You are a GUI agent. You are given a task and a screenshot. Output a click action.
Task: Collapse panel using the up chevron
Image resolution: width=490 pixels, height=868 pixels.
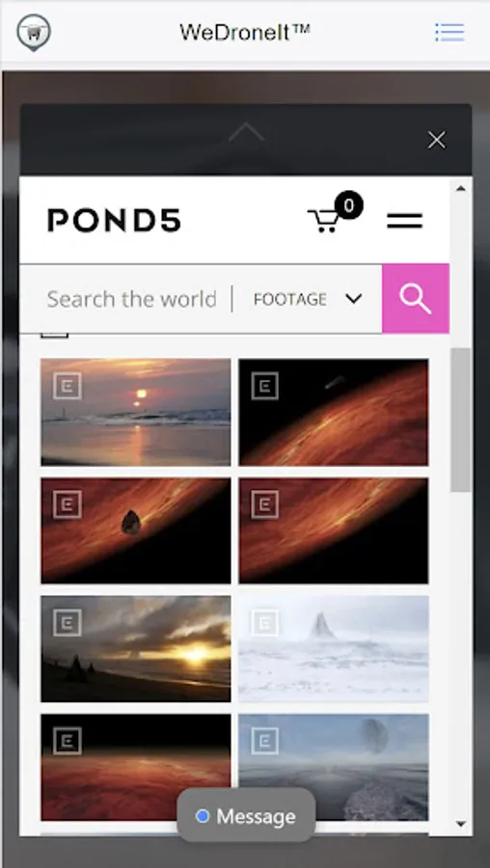(246, 132)
